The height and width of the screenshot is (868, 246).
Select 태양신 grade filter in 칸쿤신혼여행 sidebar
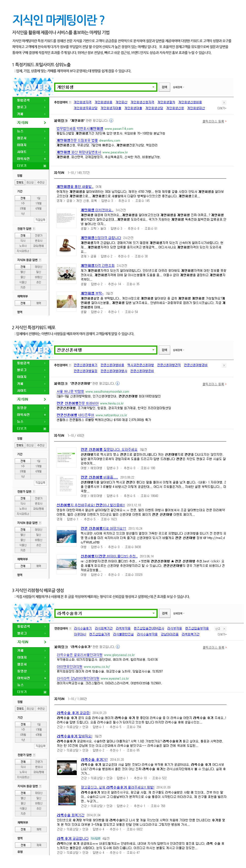pyautogui.click(x=38, y=529)
